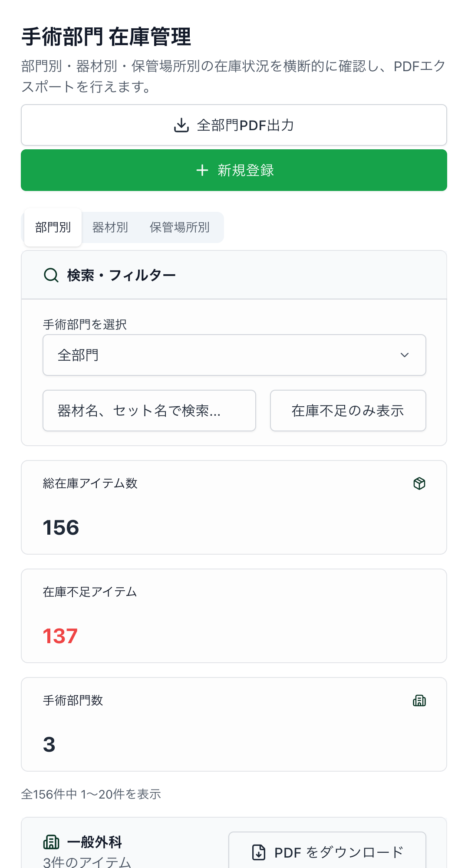Click the package icon on 総在庫アイテム数 card

click(419, 483)
